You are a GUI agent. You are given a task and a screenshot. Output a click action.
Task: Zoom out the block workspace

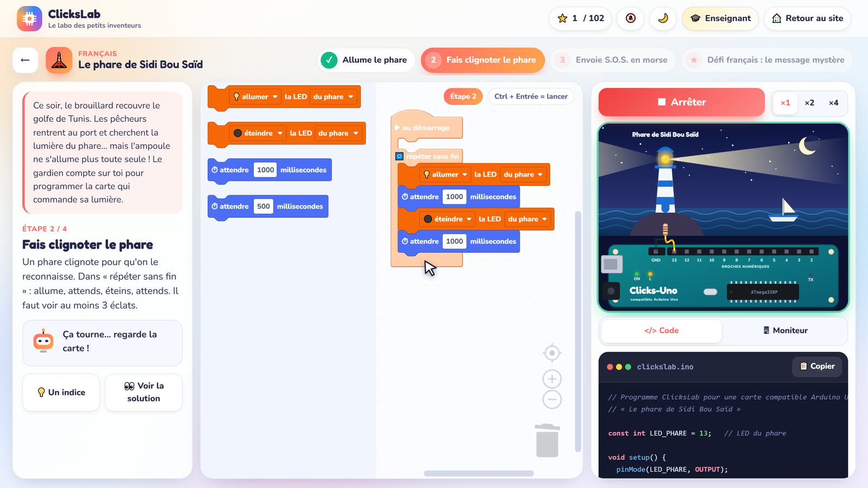552,400
